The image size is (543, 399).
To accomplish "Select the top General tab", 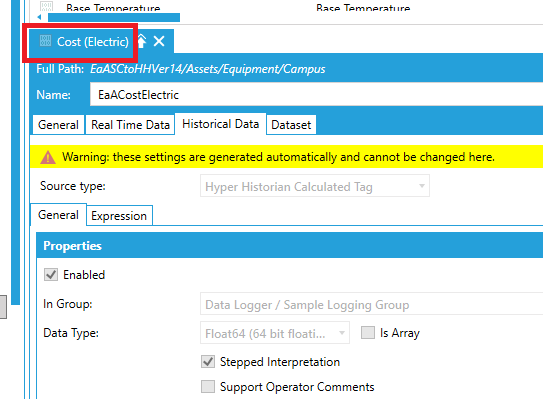I will pyautogui.click(x=59, y=125).
